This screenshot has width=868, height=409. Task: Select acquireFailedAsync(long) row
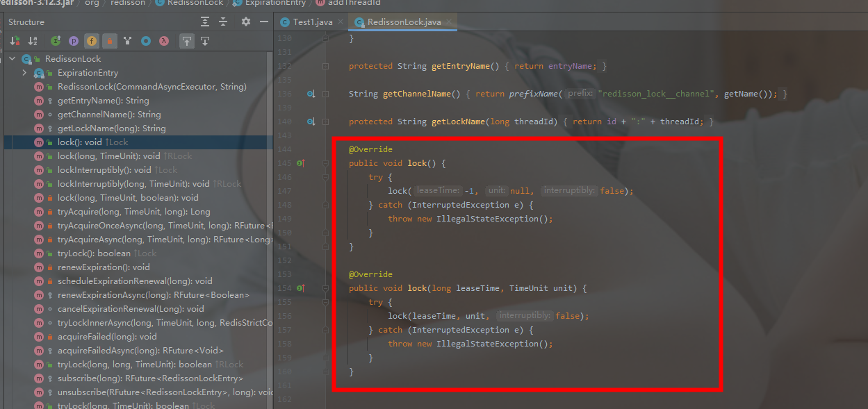pyautogui.click(x=138, y=351)
